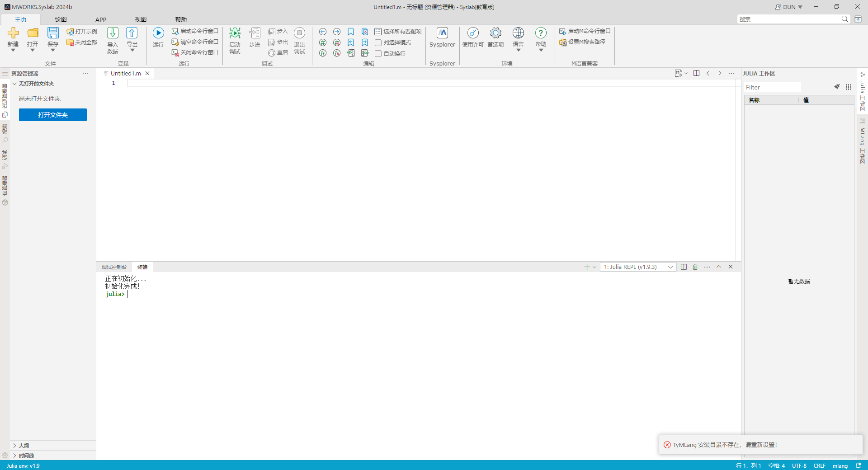The width and height of the screenshot is (868, 470).
Task: Expand the 大纲 (Outline) section
Action: [53, 446]
